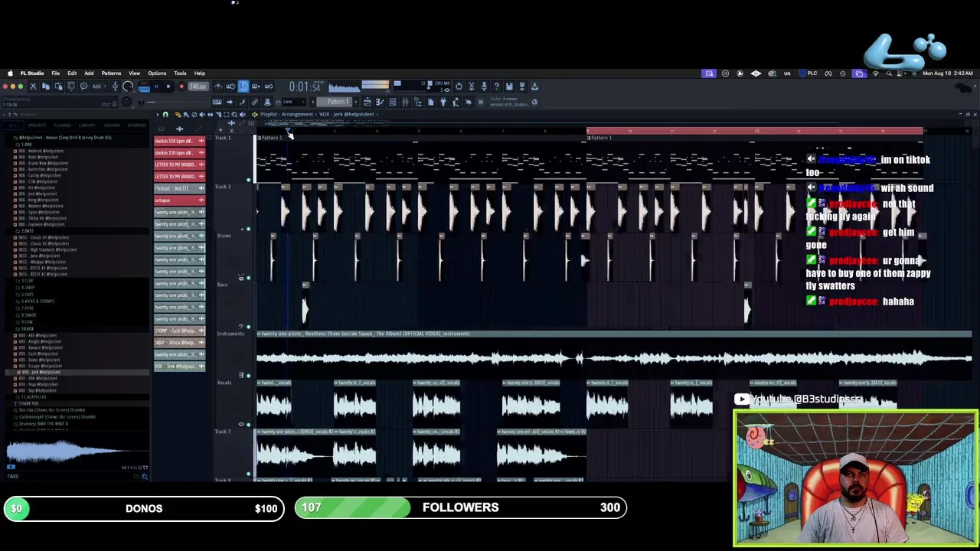Select the zoom tool in playlist toolbar
980x551 pixels.
tap(234, 115)
